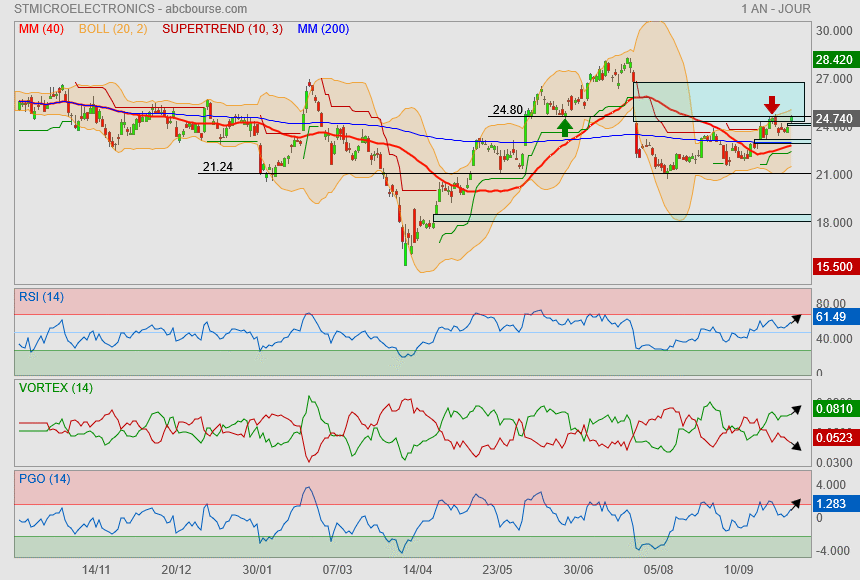Click the 1 AN - JOUR timeframe label
860x580 pixels.
tap(776, 9)
